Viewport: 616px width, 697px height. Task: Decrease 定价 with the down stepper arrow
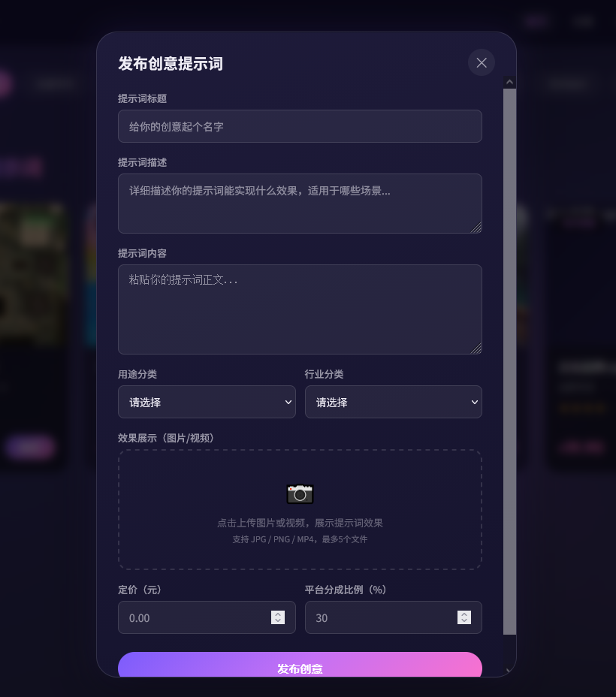(278, 620)
